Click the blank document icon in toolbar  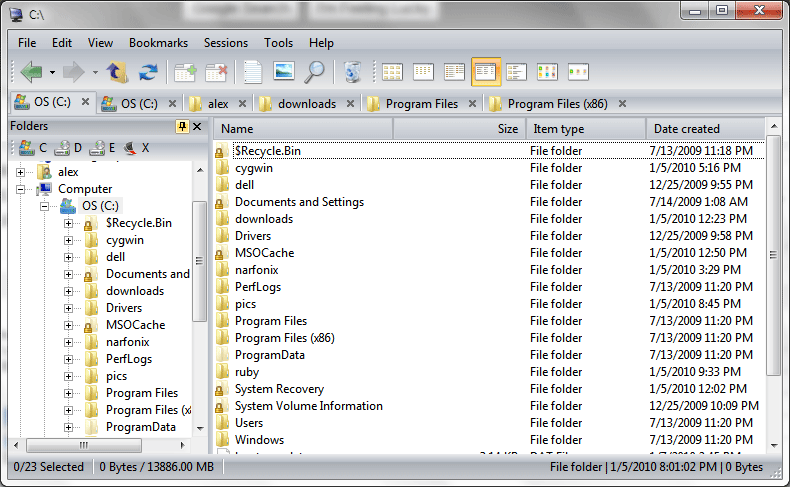click(x=252, y=72)
